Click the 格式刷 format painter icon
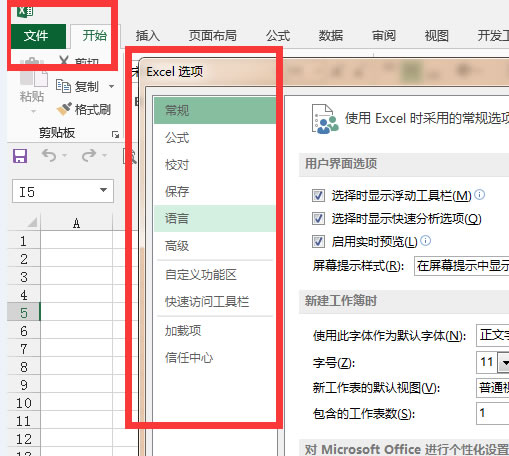This screenshot has width=509, height=456. tap(64, 109)
